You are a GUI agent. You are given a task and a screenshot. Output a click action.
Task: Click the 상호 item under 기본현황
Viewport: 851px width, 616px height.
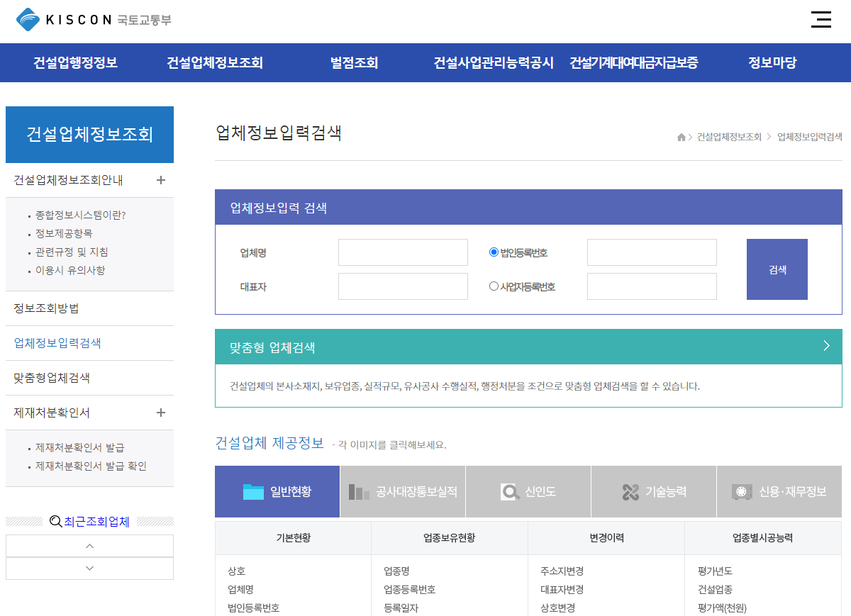[x=236, y=571]
